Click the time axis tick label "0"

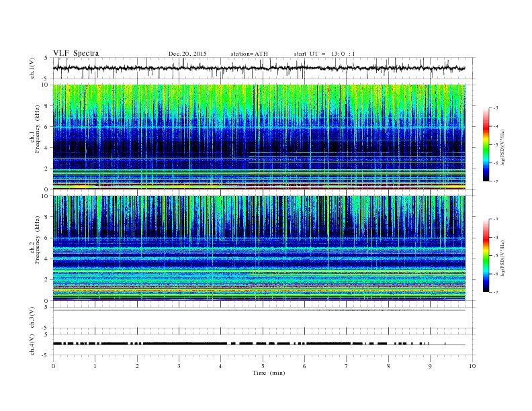pos(53,366)
